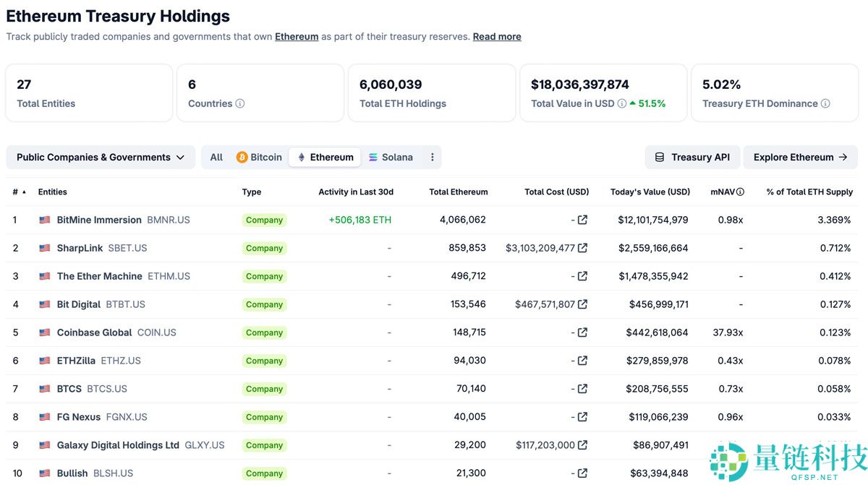The image size is (868, 485).
Task: Expand Public Companies & Governments dropdown
Action: (101, 157)
